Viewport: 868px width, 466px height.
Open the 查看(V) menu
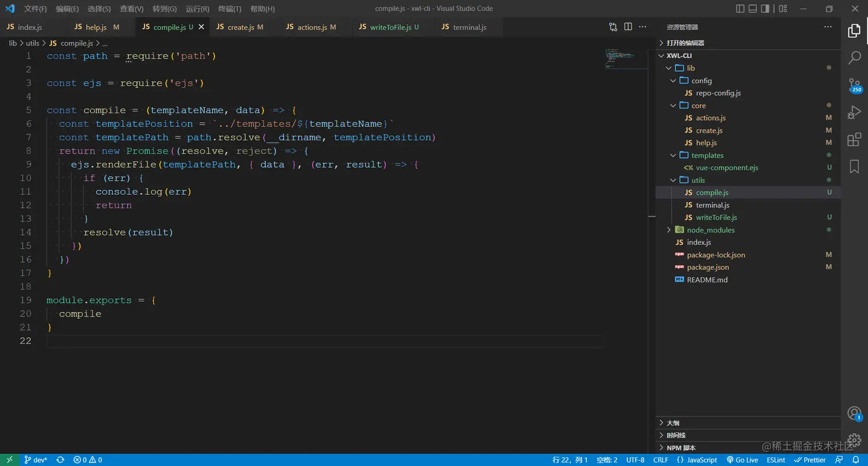[x=132, y=9]
